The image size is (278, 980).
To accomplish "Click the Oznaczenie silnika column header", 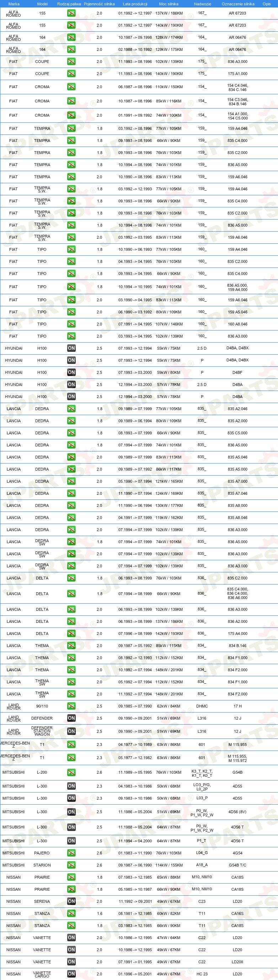I will click(x=238, y=4).
